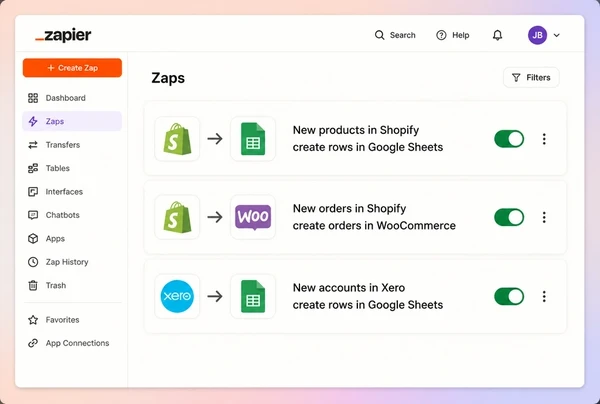Open more options for New orders in Shopify zap
Screen dimensions: 600x404
[x=544, y=217]
